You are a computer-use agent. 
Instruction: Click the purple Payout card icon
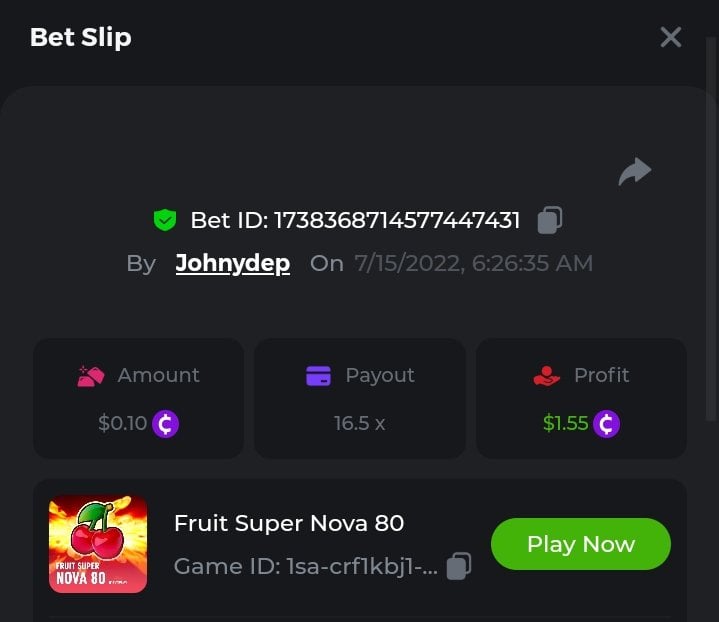tap(318, 376)
